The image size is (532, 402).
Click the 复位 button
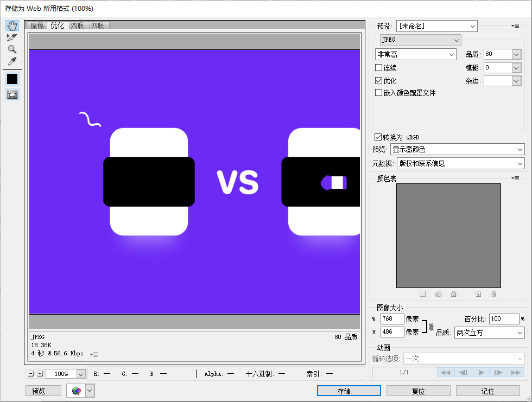(x=418, y=391)
